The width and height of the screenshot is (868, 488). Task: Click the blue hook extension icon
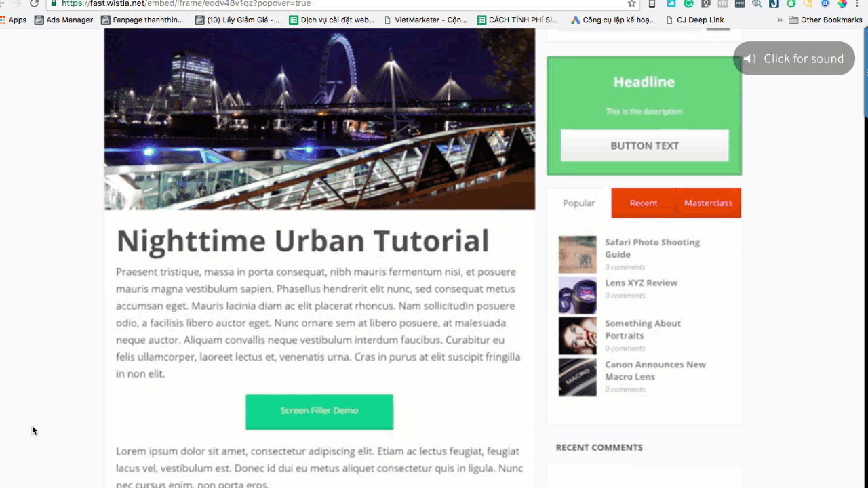774,3
